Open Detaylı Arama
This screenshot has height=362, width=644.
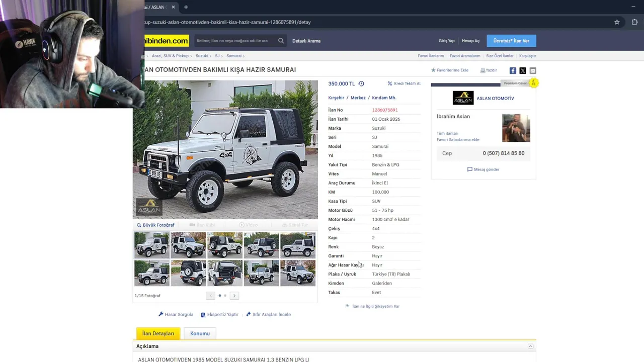pyautogui.click(x=306, y=41)
